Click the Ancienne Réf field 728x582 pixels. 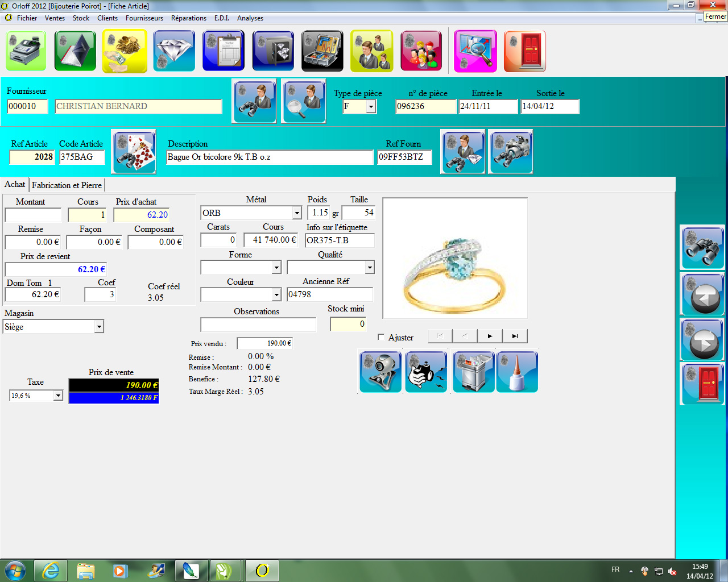[x=330, y=294]
